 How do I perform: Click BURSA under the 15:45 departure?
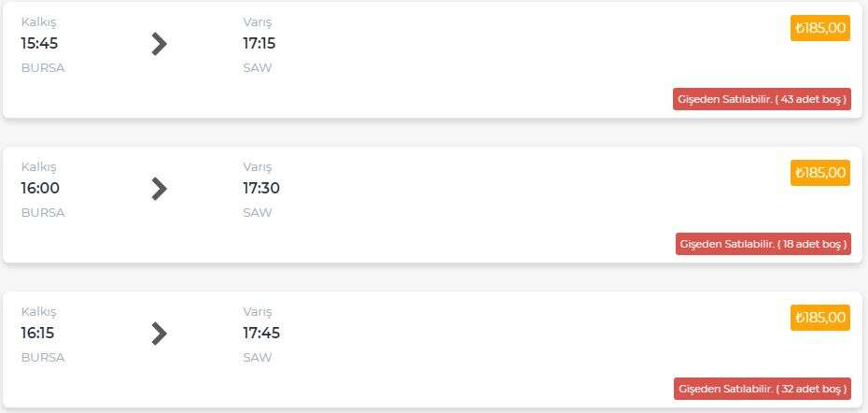(43, 67)
